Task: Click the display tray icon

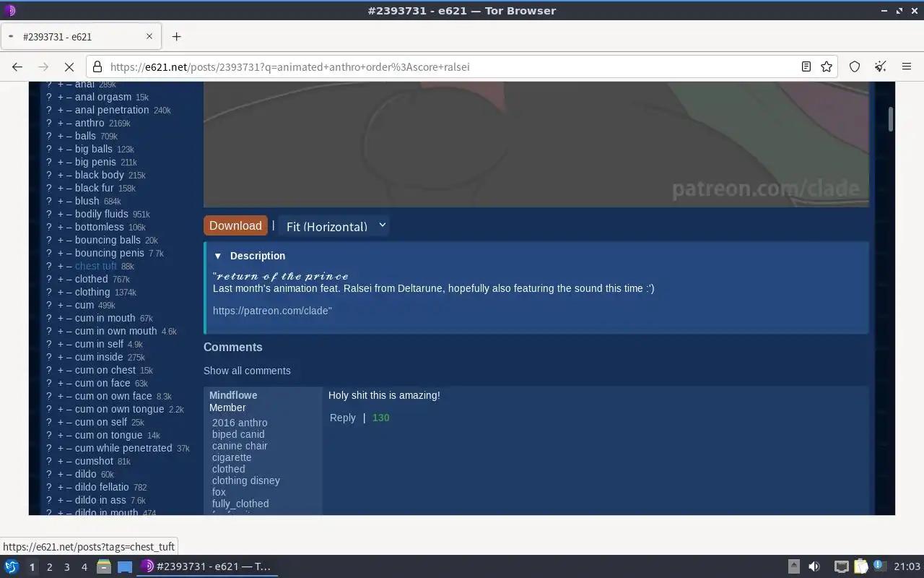Action: click(x=841, y=566)
